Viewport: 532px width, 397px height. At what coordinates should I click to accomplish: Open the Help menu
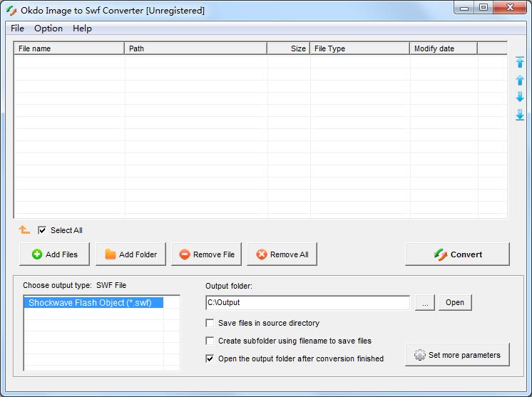tap(82, 29)
